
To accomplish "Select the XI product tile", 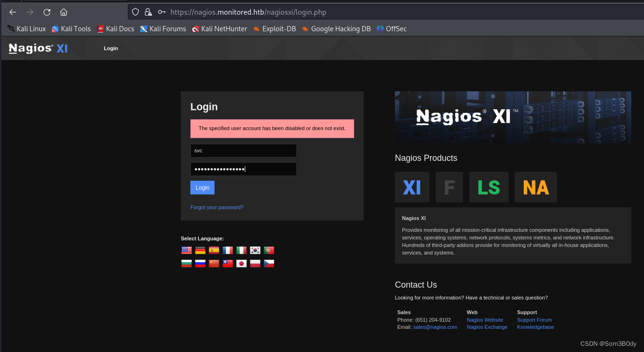I will 412,187.
